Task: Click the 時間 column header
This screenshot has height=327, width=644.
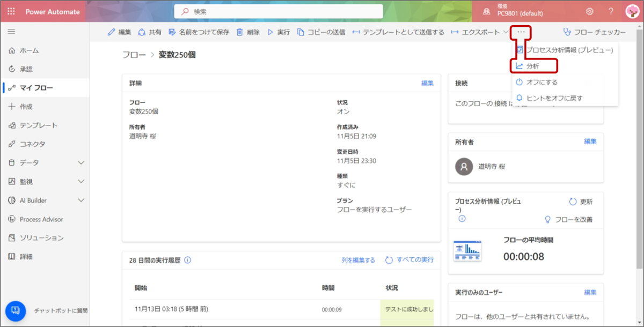Action: click(328, 288)
